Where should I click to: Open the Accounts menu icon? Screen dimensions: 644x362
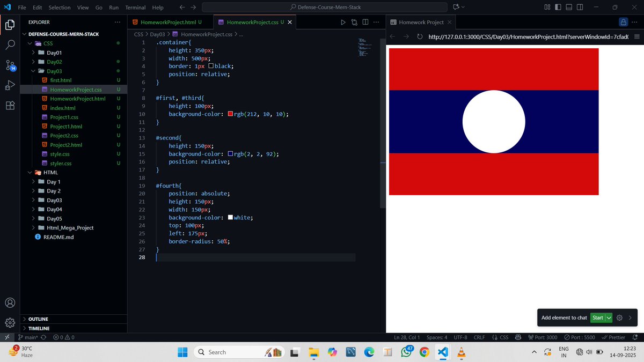[x=10, y=303]
